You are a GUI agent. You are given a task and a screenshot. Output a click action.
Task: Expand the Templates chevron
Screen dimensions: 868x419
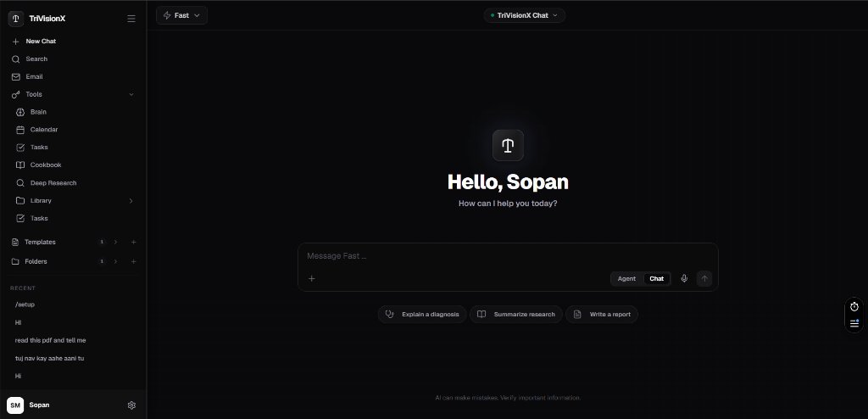[115, 243]
